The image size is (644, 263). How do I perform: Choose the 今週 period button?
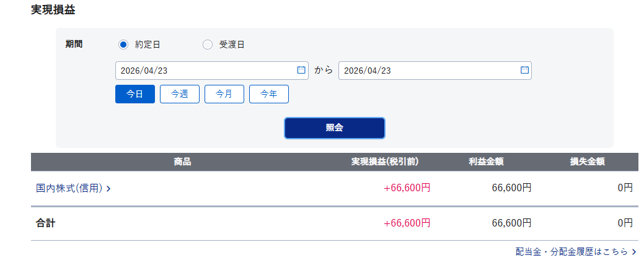180,94
